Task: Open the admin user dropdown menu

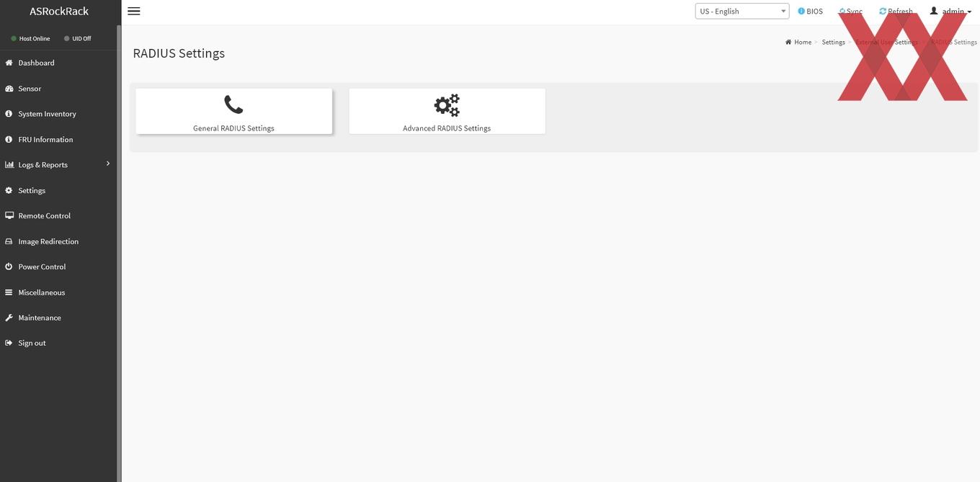Action: tap(950, 11)
